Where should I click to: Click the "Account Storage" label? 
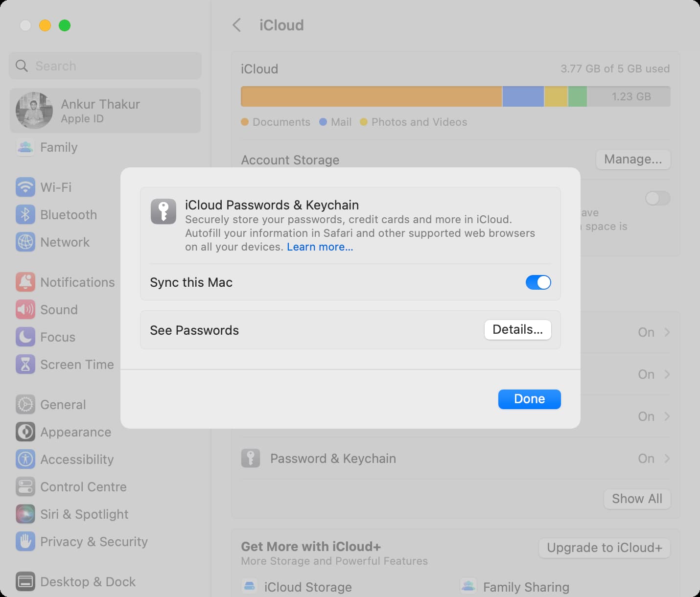point(290,160)
